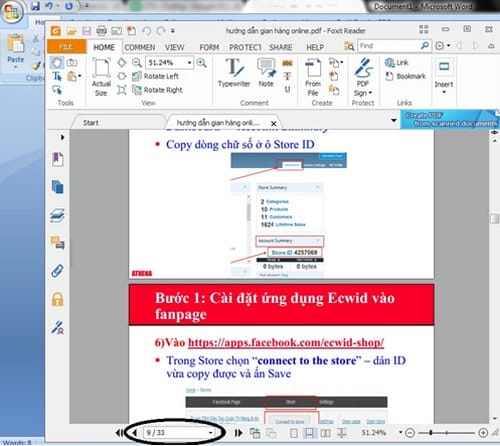Click in the Find search field
500x446 pixels.
pyautogui.click(x=388, y=46)
